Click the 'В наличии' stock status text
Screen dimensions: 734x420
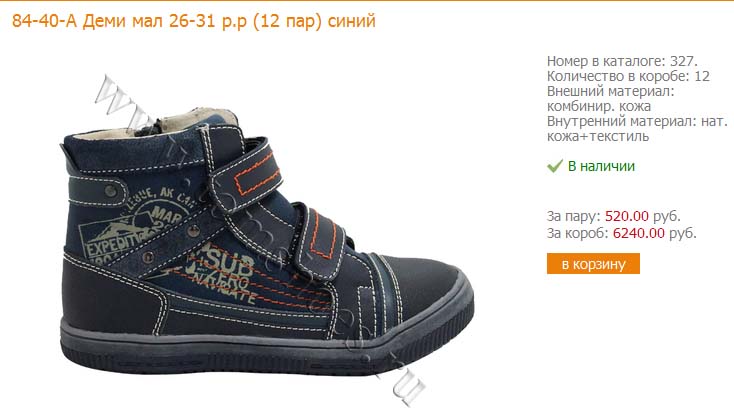[x=601, y=166]
